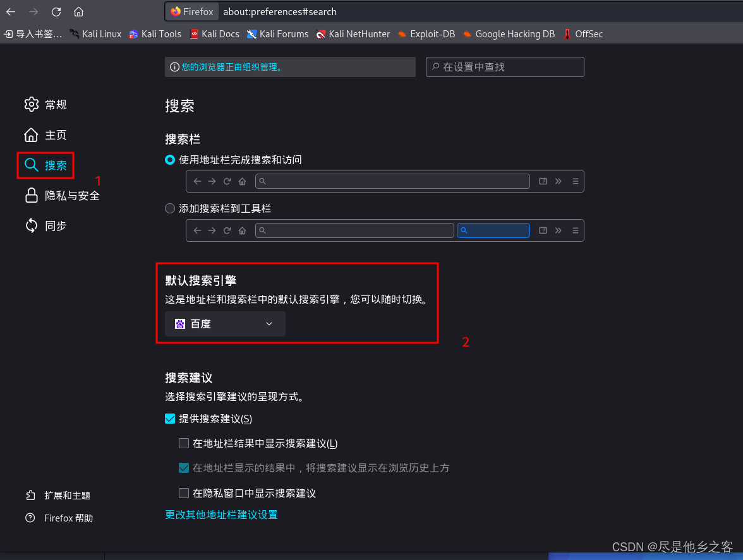This screenshot has height=560, width=743.
Task: Open the Kali Forums bookmark
Action: pyautogui.click(x=278, y=34)
